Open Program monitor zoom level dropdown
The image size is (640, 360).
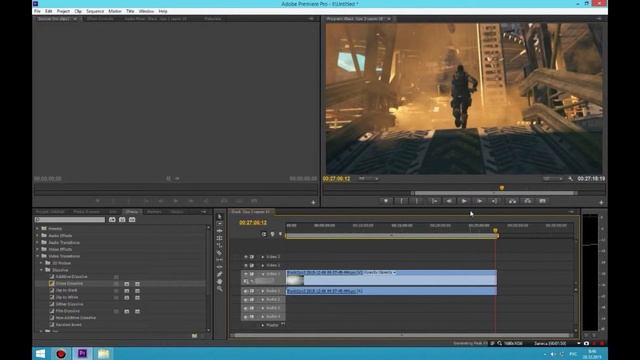coord(368,179)
